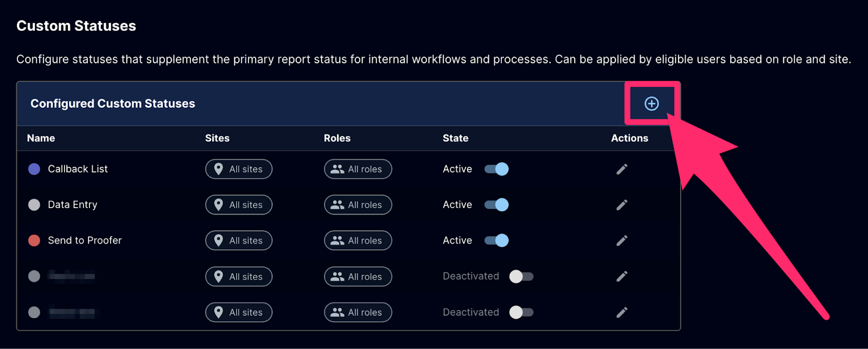Click All roles chip for Callback List
This screenshot has height=349, width=868.
pyautogui.click(x=358, y=169)
